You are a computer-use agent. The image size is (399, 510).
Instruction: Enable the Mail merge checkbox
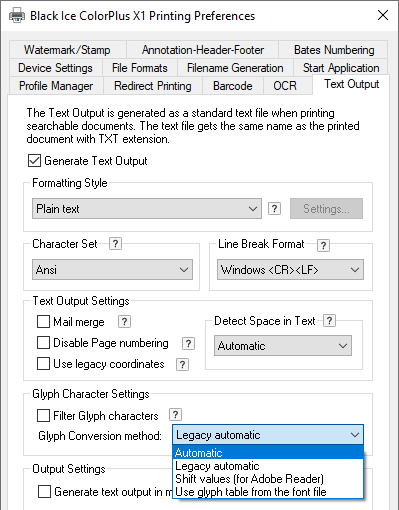(x=43, y=322)
